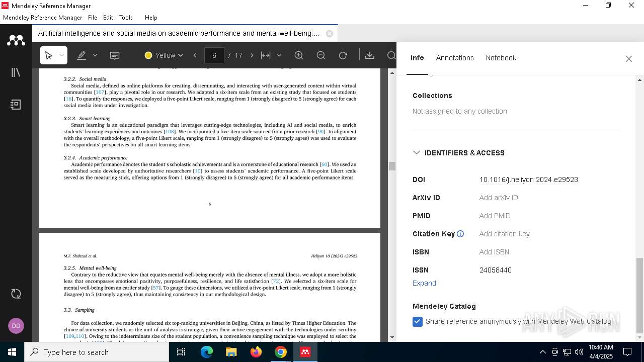The image size is (644, 362).
Task: Open citation reference 108 link
Action: tap(170, 132)
